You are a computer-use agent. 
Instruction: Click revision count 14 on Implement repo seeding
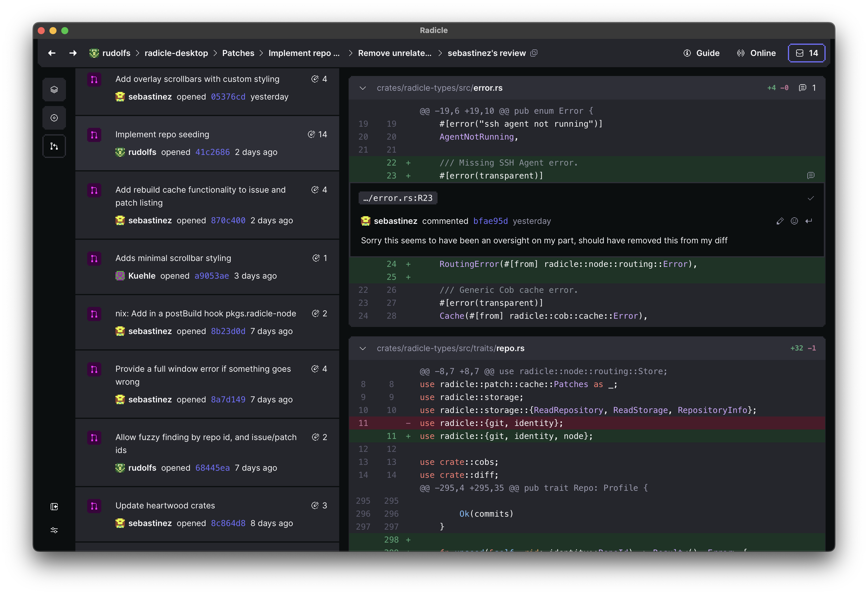tap(317, 134)
